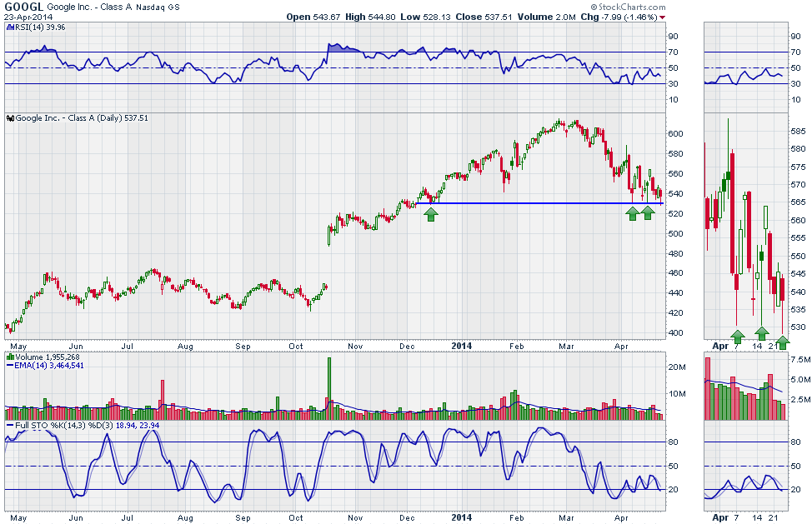Click the candlestick legend icon before Google Inc.
This screenshot has height=524, width=812.
coord(10,118)
